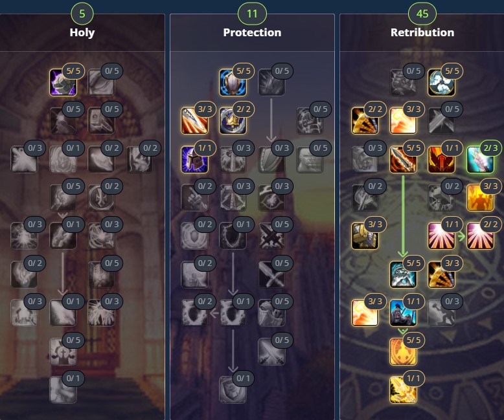Click the Avenger's Shield 0/1 talent
Screen dimensions: 504x420
pos(233,390)
